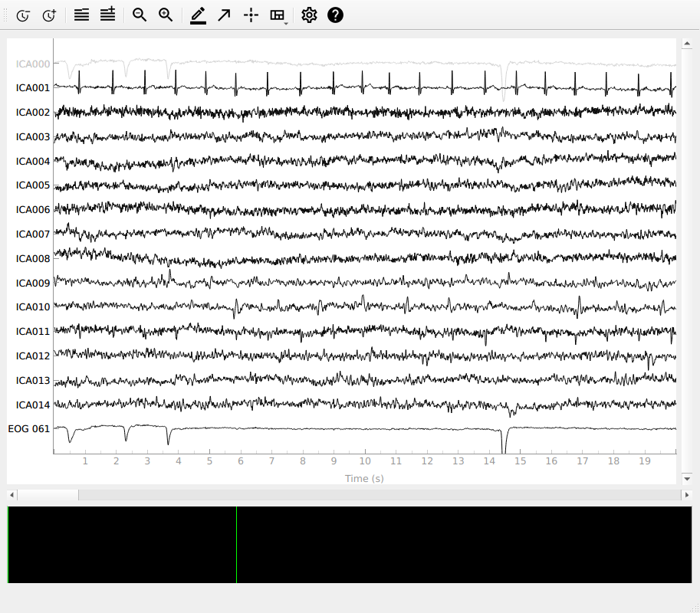Click the zoom out magnifier icon
Screen dimensions: 700x613
pos(140,15)
